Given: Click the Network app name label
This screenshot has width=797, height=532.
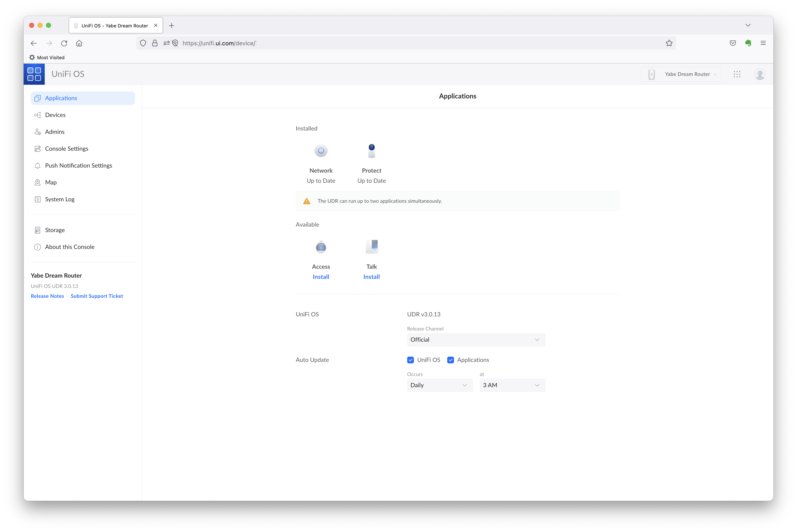Looking at the screenshot, I should click(321, 171).
